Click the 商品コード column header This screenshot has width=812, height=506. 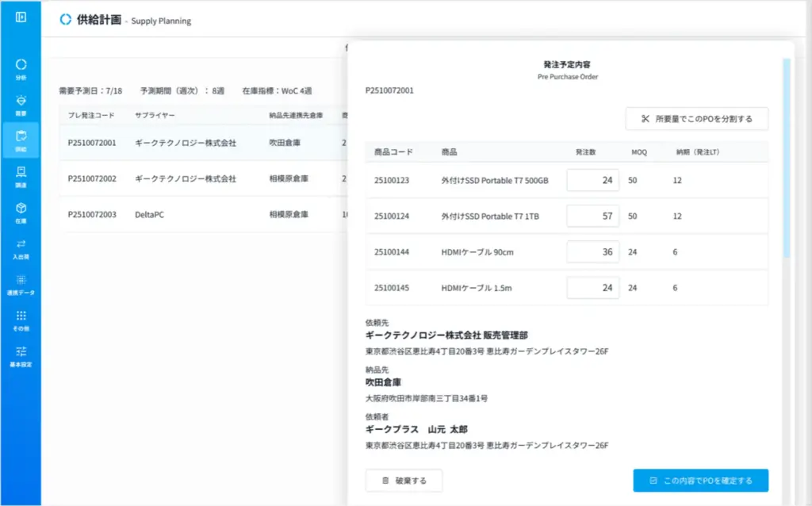tap(393, 151)
